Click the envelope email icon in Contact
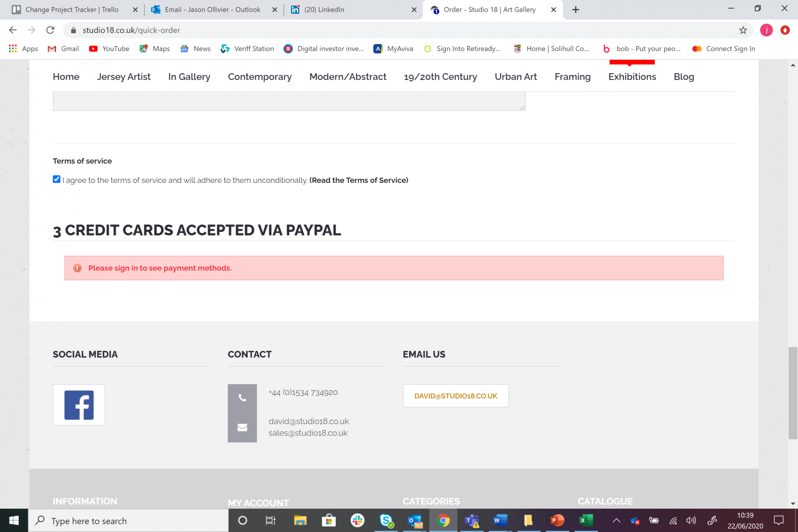 tap(242, 427)
